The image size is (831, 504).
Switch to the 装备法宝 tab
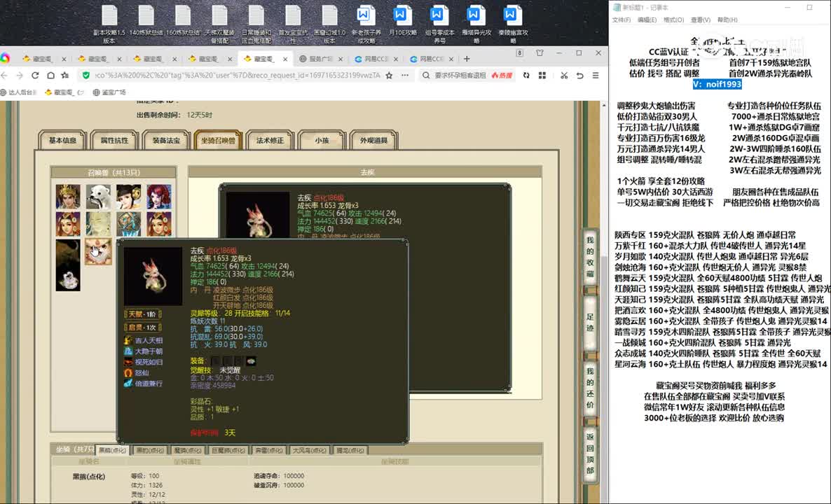click(x=167, y=140)
